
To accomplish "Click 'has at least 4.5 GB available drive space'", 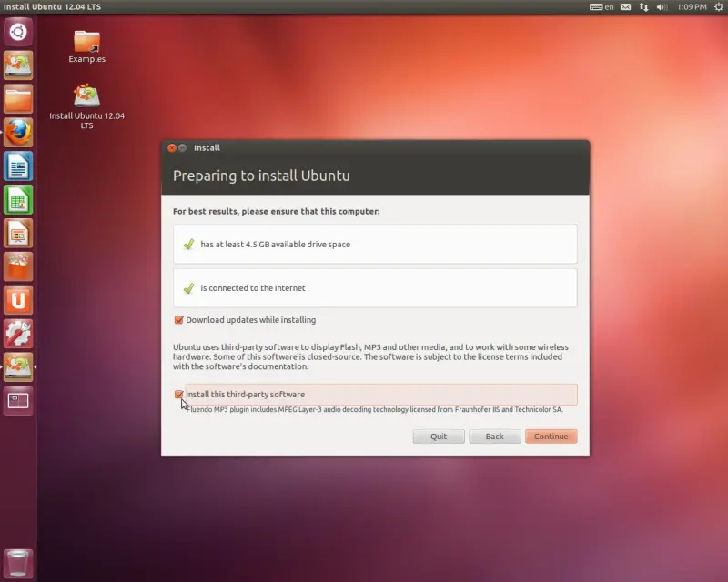I will pyautogui.click(x=276, y=244).
